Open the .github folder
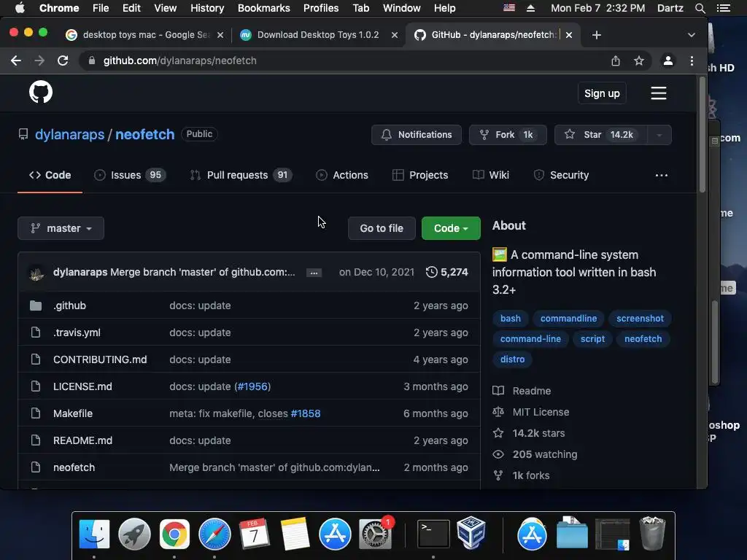 point(69,306)
